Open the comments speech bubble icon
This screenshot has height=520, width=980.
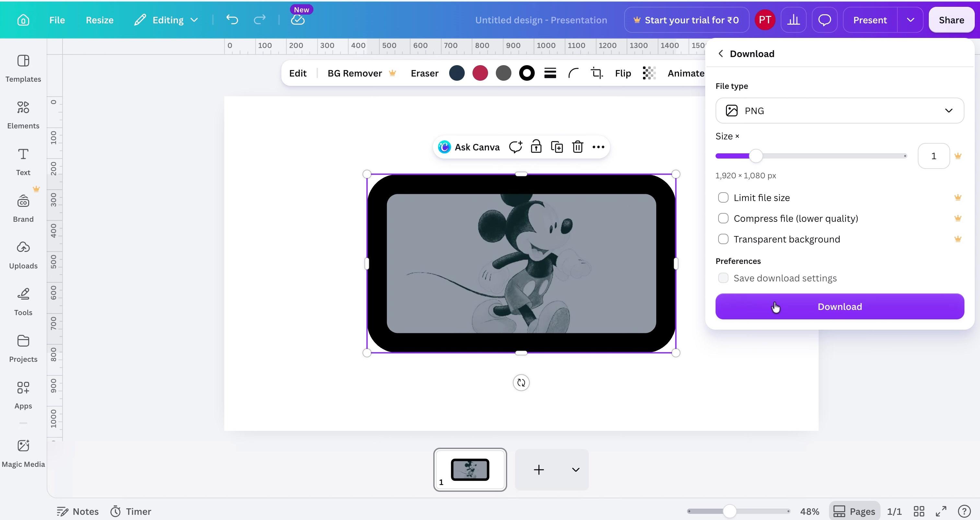point(824,20)
